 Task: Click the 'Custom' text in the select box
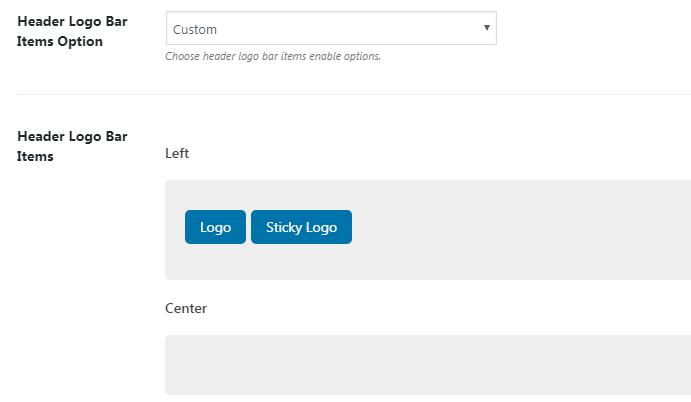point(195,30)
